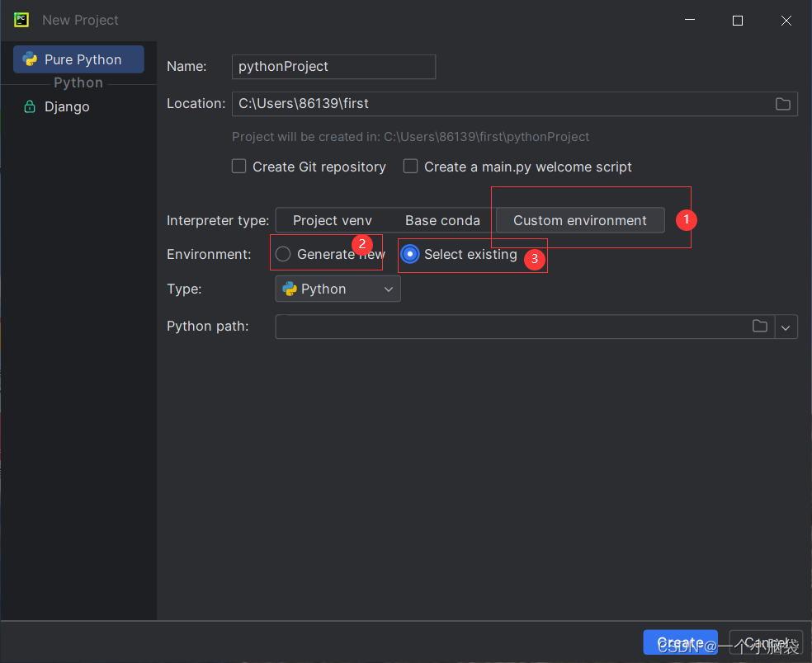Switch interpreter type to Base conda

pyautogui.click(x=442, y=220)
